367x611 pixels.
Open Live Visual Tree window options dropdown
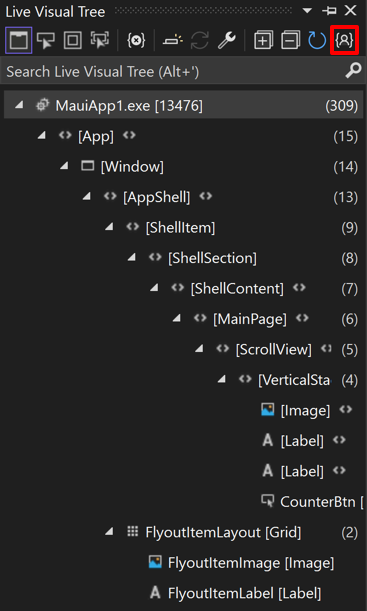coord(307,11)
